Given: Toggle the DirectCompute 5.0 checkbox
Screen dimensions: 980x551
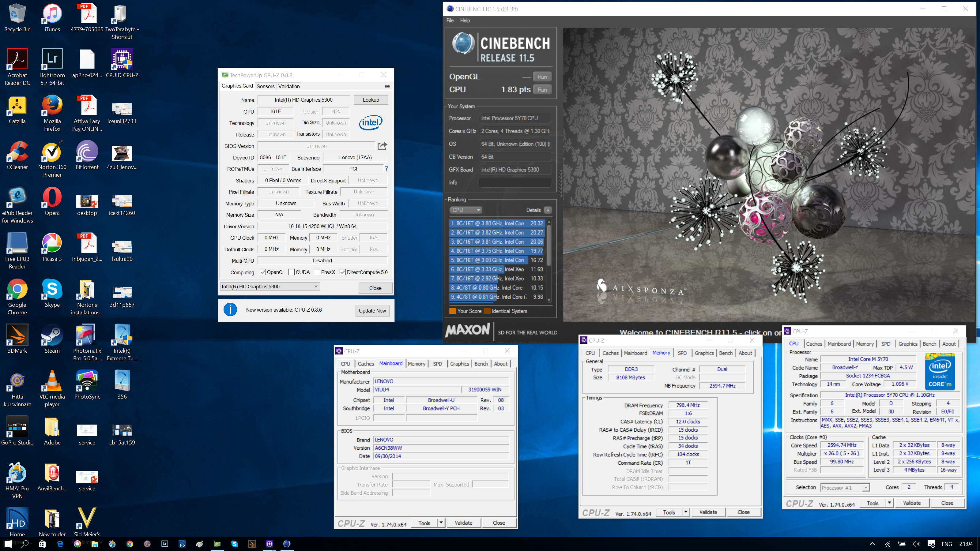Looking at the screenshot, I should point(342,272).
